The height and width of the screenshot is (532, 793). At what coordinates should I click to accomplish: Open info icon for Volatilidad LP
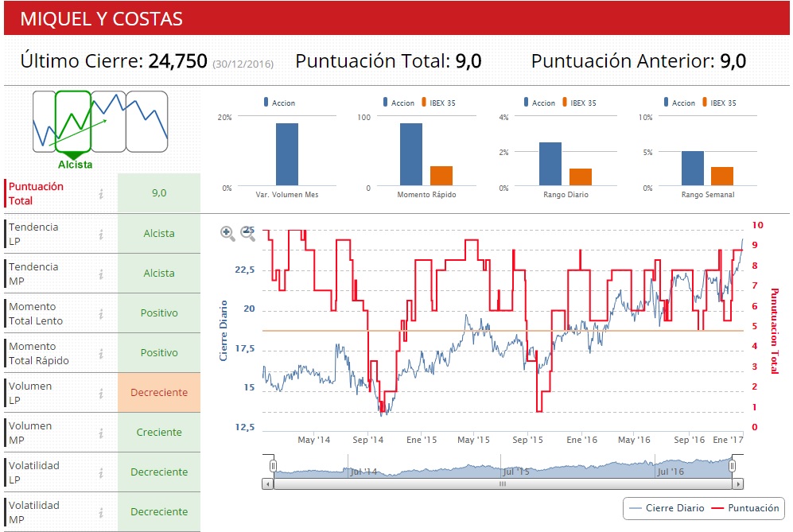(x=101, y=473)
